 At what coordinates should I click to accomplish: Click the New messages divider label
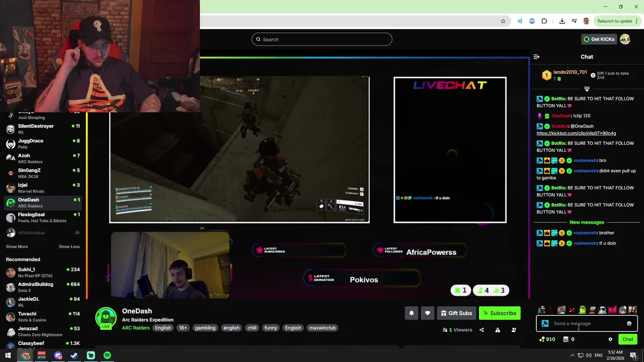click(587, 222)
